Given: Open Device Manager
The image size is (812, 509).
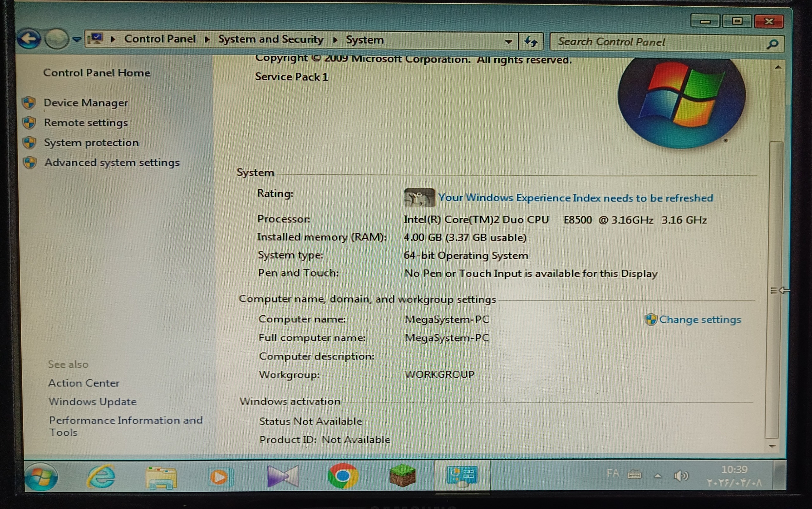Looking at the screenshot, I should click(86, 103).
